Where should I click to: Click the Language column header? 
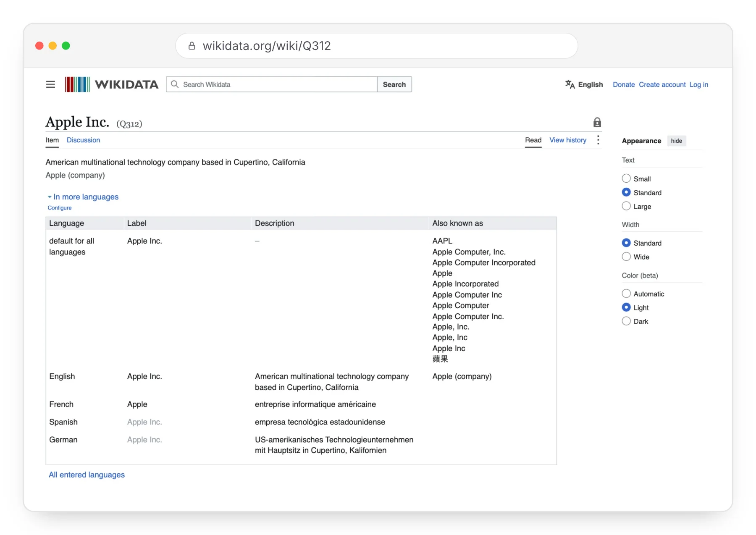pos(66,223)
